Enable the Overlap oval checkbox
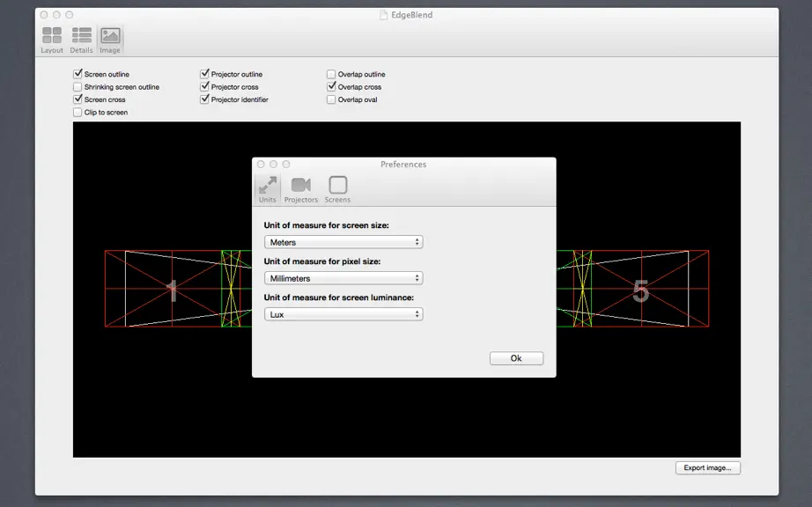Viewport: 812px width, 507px height. pyautogui.click(x=331, y=99)
